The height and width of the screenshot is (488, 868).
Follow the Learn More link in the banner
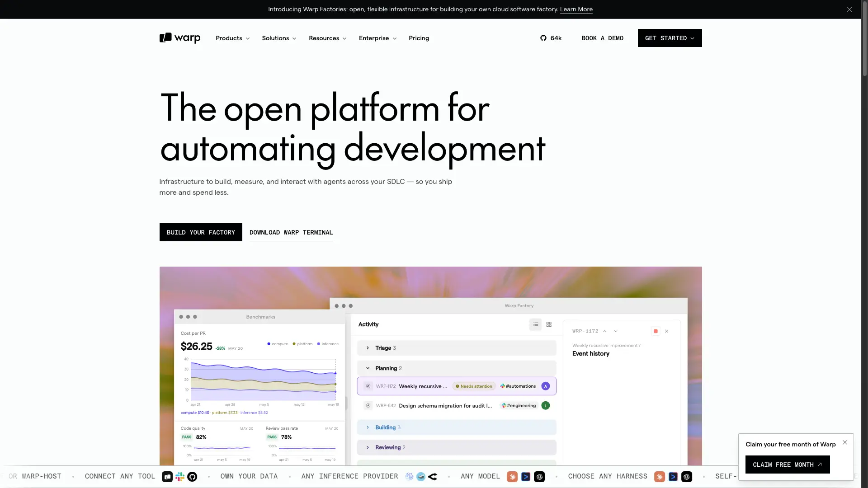576,9
